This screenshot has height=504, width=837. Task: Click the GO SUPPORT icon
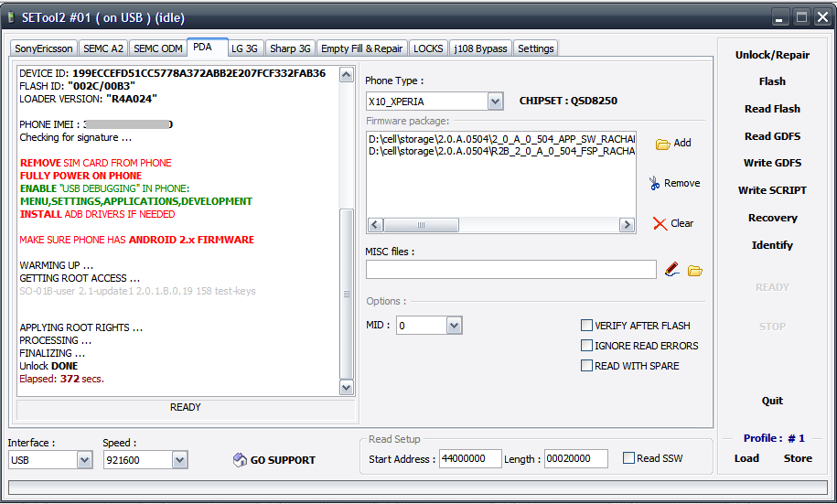[x=240, y=460]
